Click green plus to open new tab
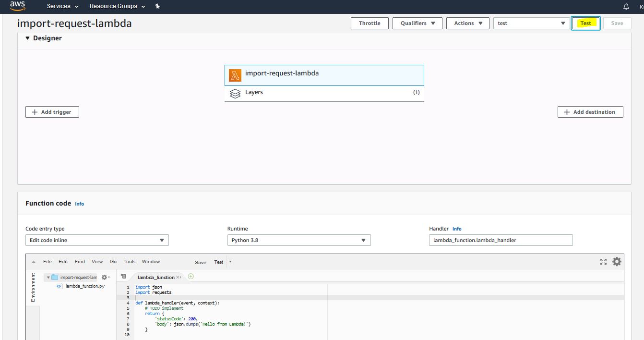Viewport: 644px width, 340px height. tap(191, 276)
